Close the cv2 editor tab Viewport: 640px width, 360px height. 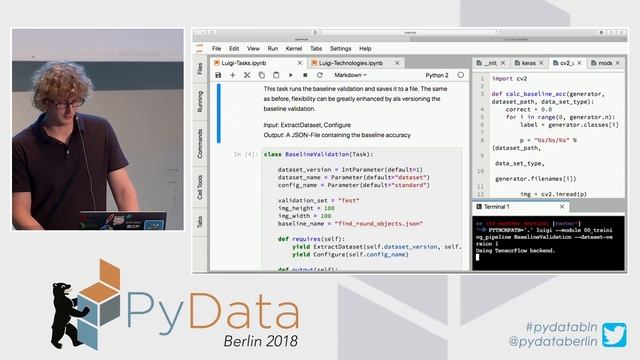tap(579, 63)
